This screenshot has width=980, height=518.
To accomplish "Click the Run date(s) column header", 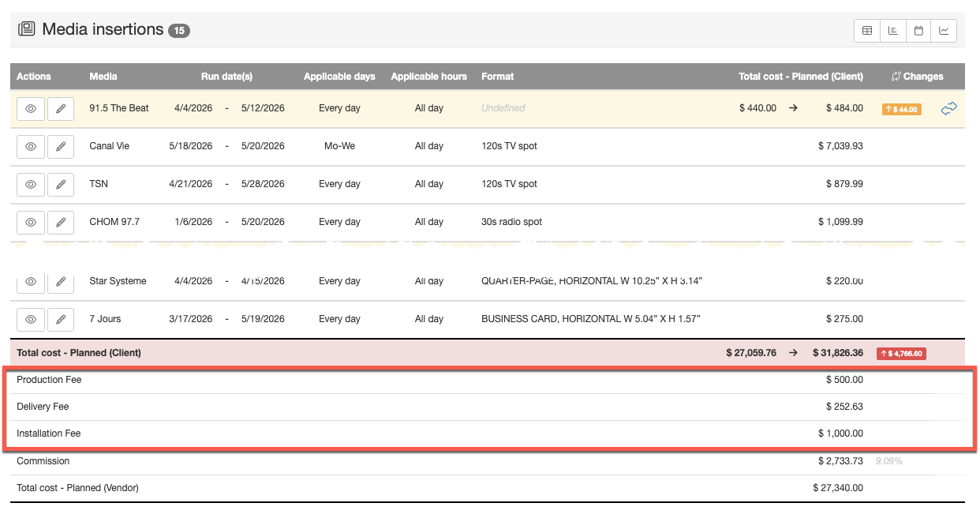I will pos(226,77).
